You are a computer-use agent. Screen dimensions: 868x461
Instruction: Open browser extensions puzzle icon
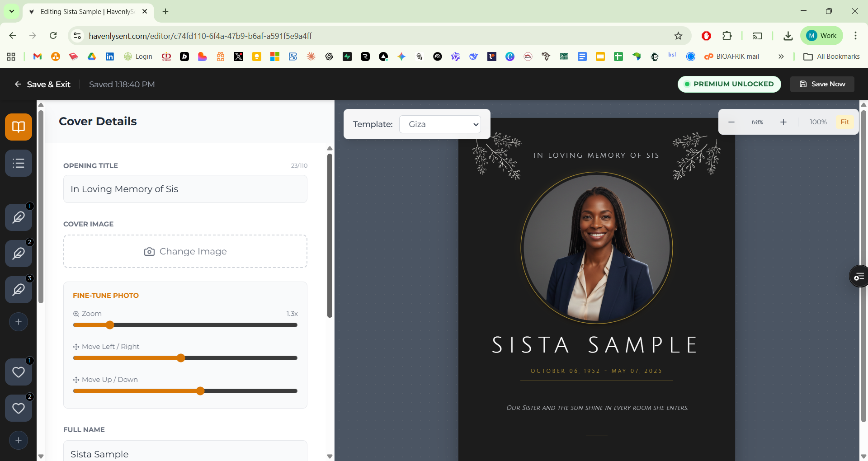pyautogui.click(x=727, y=36)
